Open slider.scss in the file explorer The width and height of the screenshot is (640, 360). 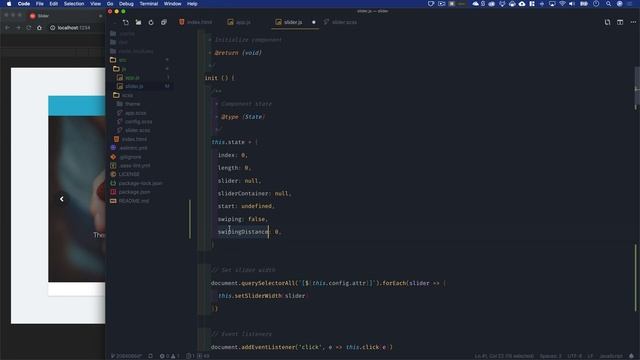tap(139, 130)
